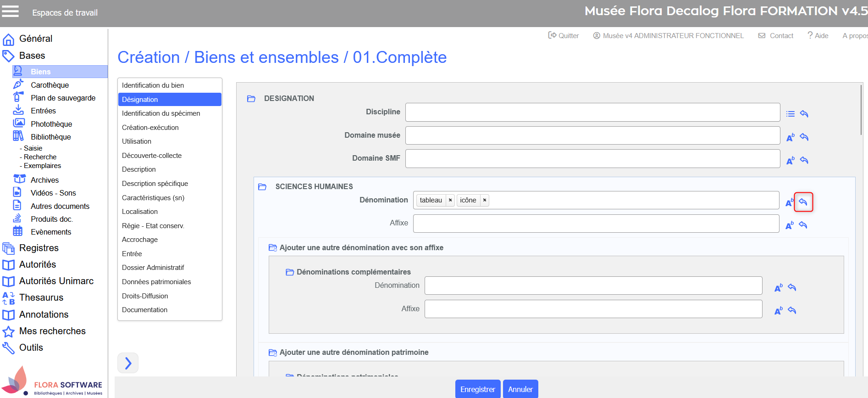868x398 pixels.
Task: Open thesaurus icon beside the first Affixe field
Action: pyautogui.click(x=789, y=225)
